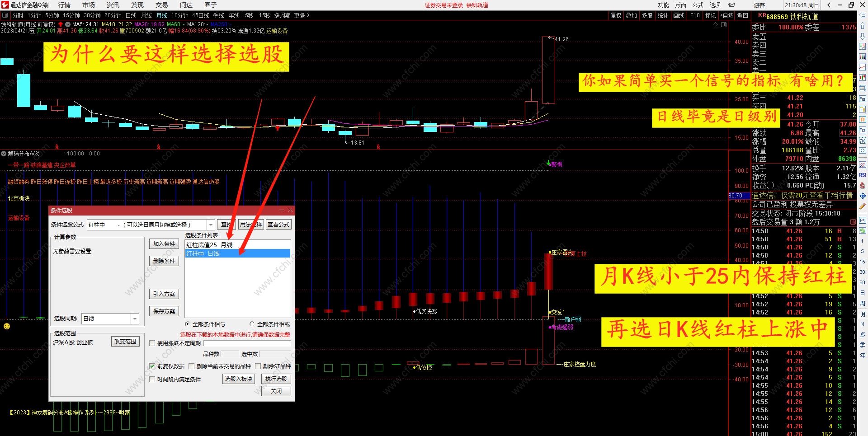Click the 选股入板块 button
Viewport: 868px width, 436px height.
click(239, 379)
